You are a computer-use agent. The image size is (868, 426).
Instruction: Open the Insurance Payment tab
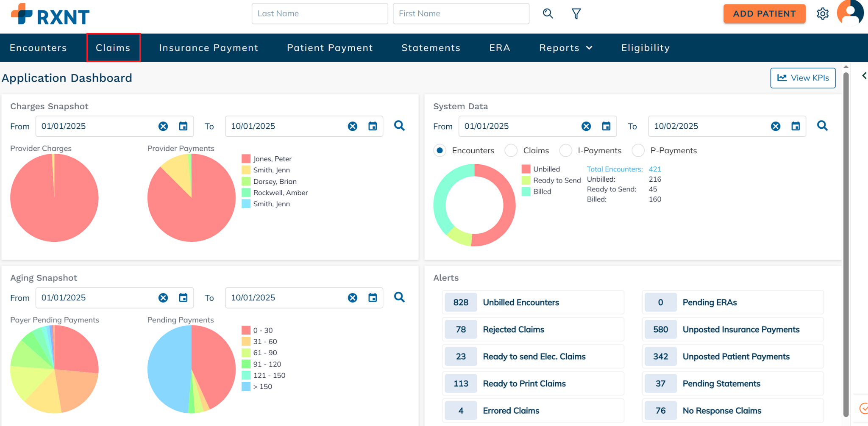pyautogui.click(x=209, y=48)
